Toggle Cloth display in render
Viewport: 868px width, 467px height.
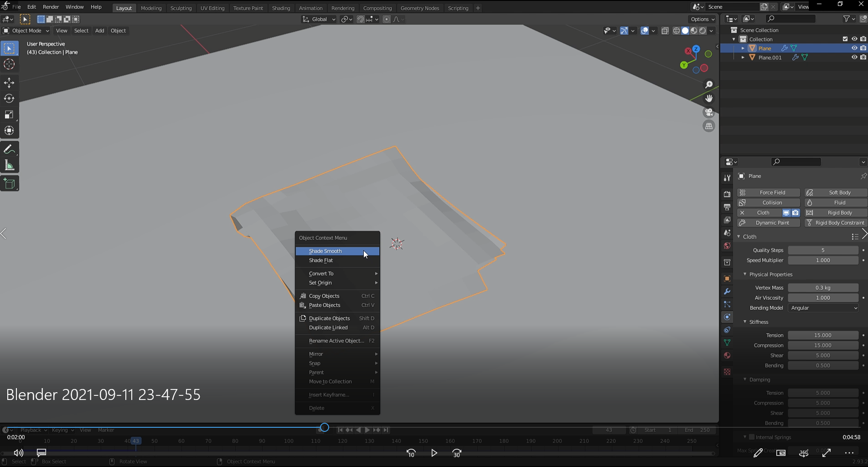[x=795, y=213]
